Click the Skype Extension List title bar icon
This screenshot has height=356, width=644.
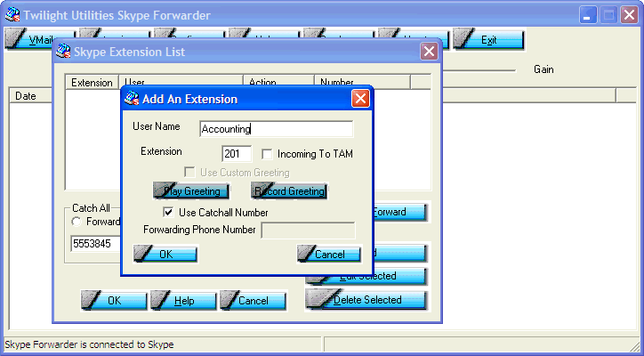tap(63, 52)
